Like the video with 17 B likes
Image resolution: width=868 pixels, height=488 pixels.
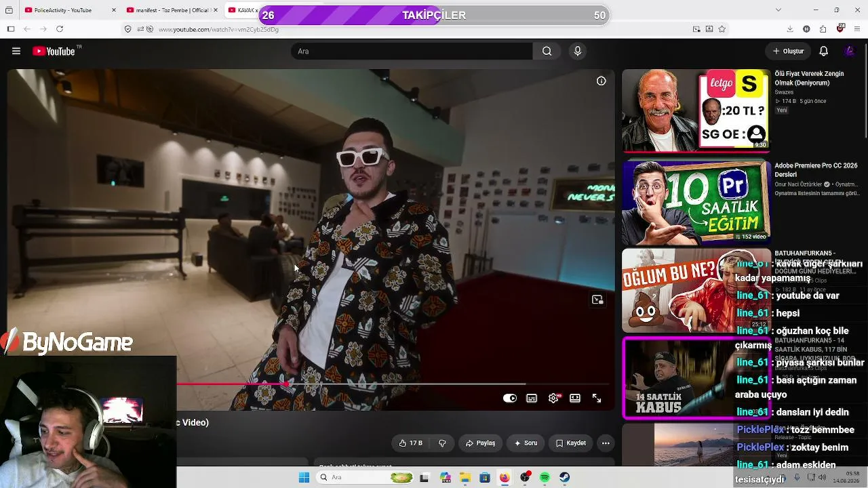pyautogui.click(x=410, y=443)
